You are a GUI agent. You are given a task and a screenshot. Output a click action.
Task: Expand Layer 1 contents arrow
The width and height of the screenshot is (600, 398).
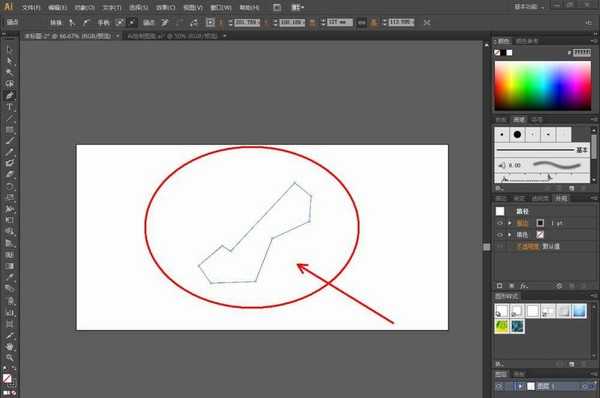520,387
